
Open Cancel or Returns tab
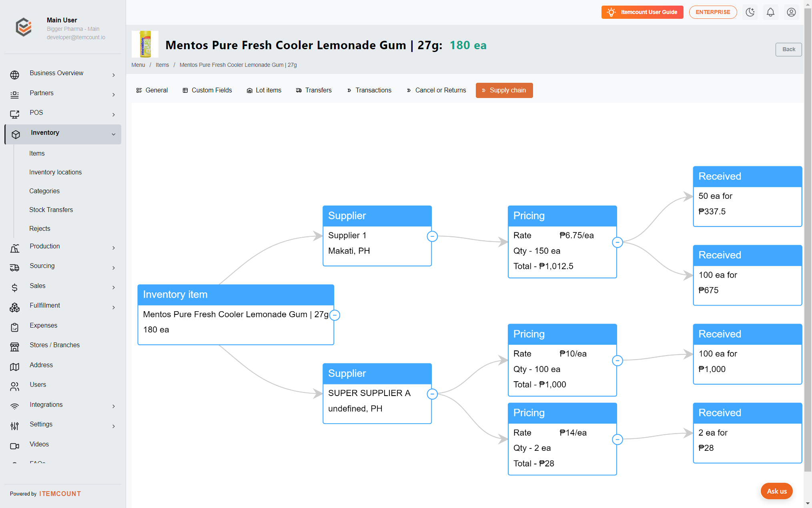click(436, 90)
